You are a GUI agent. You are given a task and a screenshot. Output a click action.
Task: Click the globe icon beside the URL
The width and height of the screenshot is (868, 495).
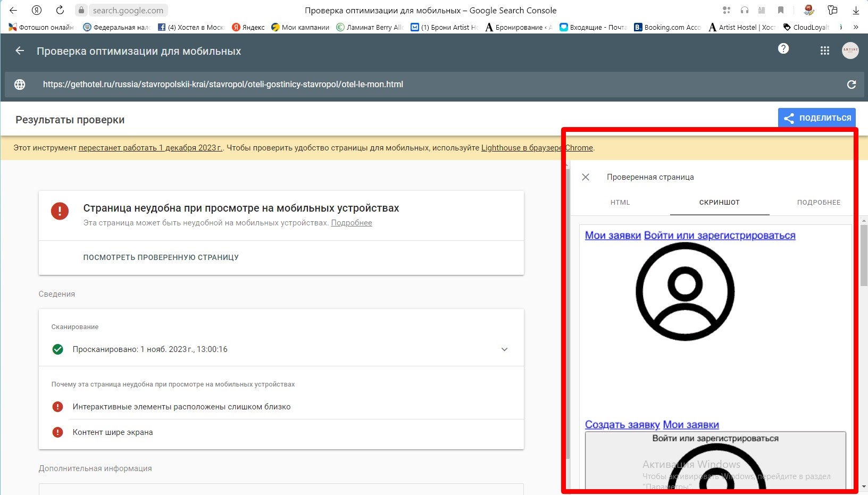(x=20, y=85)
